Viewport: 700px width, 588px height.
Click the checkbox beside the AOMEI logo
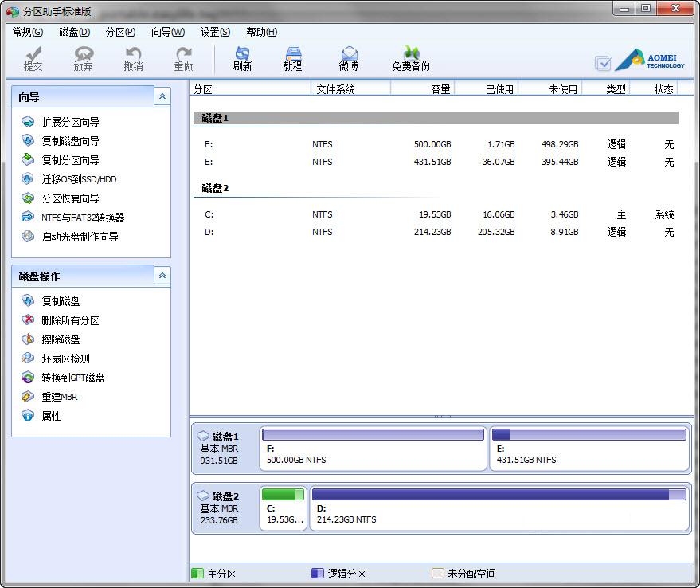point(603,61)
